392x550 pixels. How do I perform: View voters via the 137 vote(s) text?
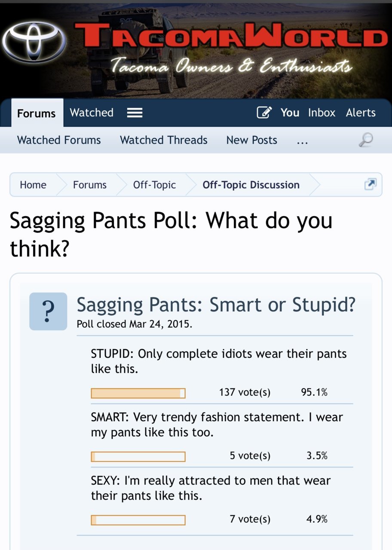click(x=245, y=392)
